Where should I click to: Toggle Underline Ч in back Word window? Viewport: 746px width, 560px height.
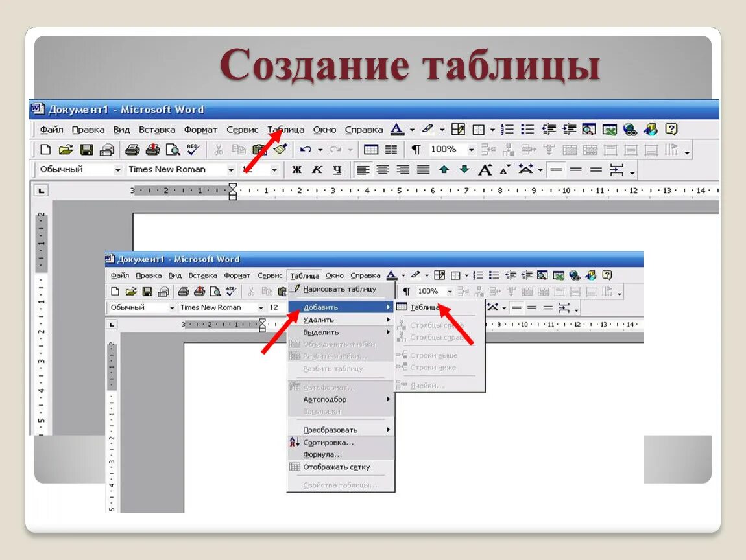[x=337, y=170]
